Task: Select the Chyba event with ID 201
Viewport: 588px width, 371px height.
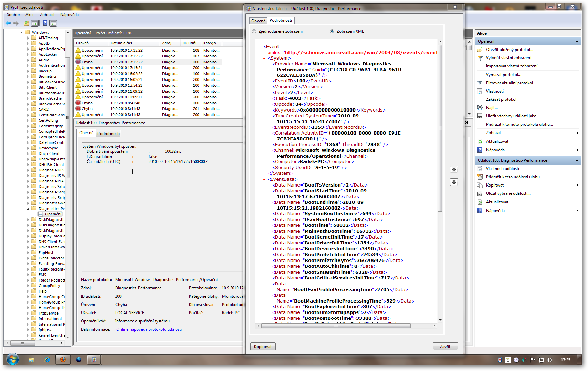Action: (148, 109)
